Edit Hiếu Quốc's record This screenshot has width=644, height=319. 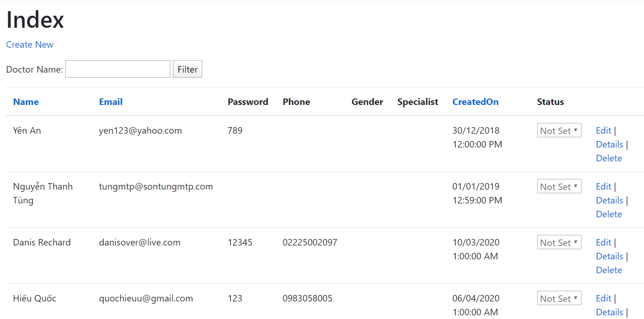(603, 298)
